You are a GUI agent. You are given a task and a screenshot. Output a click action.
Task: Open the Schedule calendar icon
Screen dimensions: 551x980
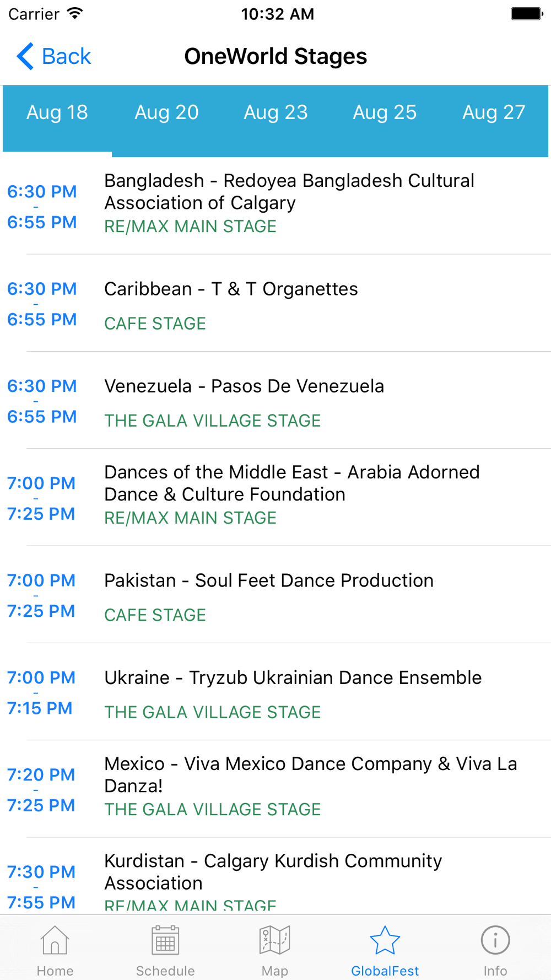[165, 940]
